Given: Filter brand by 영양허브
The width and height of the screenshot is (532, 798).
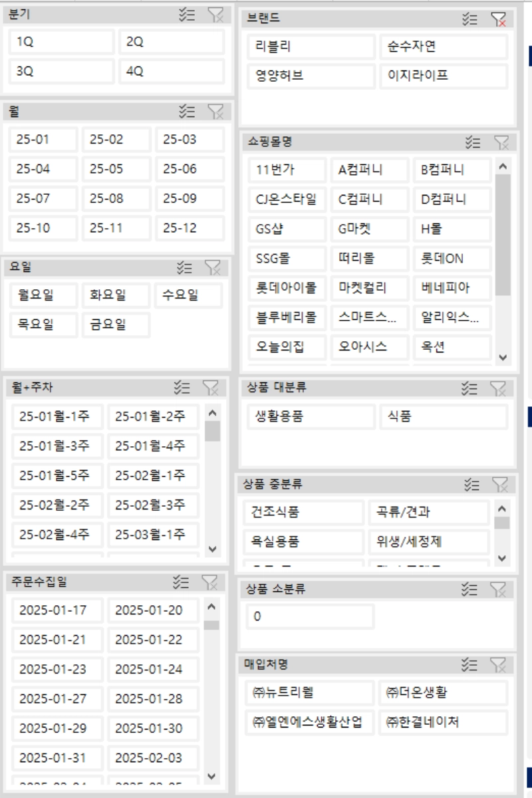Looking at the screenshot, I should (311, 76).
